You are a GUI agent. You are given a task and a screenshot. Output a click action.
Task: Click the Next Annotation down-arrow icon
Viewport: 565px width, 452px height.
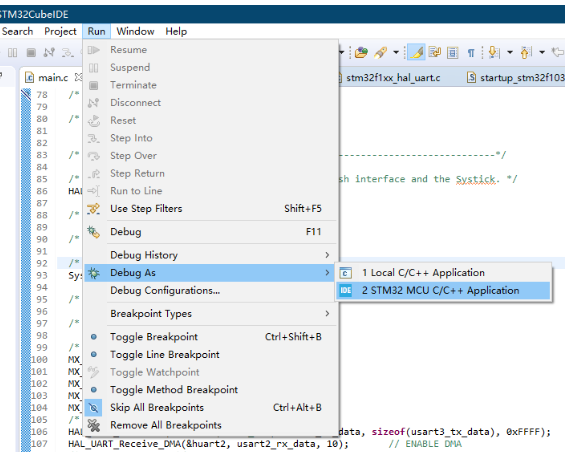tap(494, 53)
